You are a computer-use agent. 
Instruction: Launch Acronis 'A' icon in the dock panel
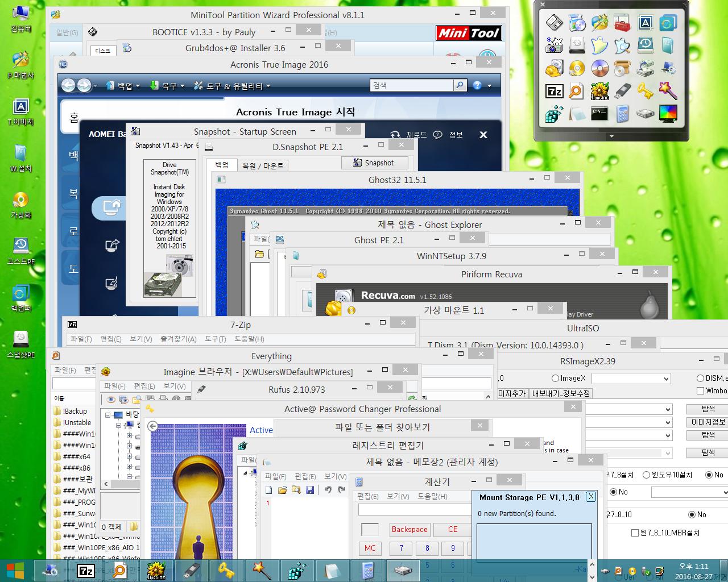pyautogui.click(x=645, y=23)
